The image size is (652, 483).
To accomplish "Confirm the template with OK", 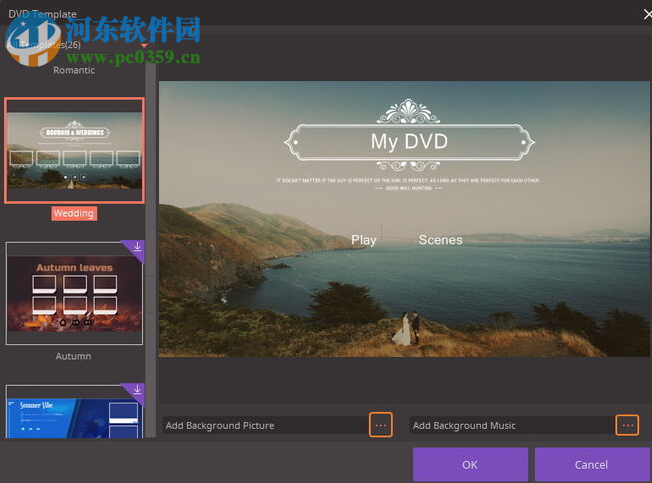I will point(470,465).
